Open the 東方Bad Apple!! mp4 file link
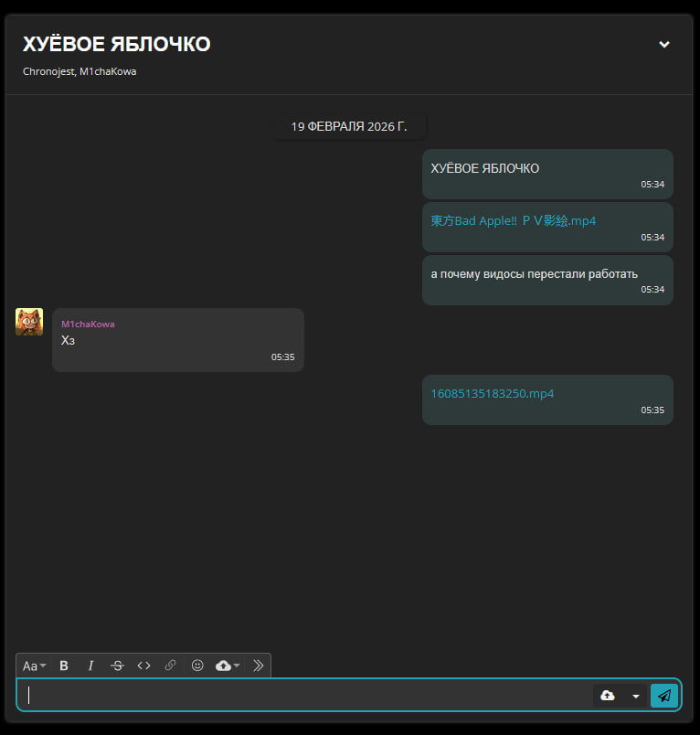Image resolution: width=700 pixels, height=735 pixels. (513, 220)
